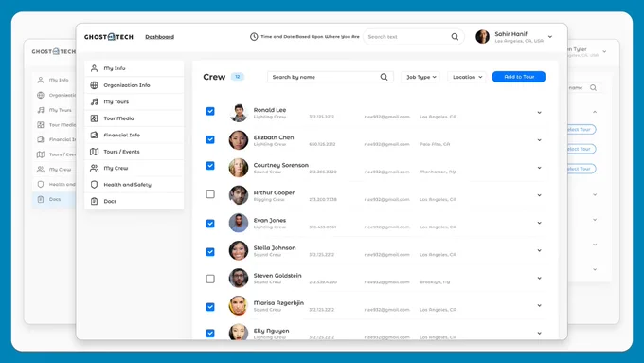Viewport: 644px width, 363px height.
Task: Expand Steven Goldstein row chevron
Action: tap(539, 278)
